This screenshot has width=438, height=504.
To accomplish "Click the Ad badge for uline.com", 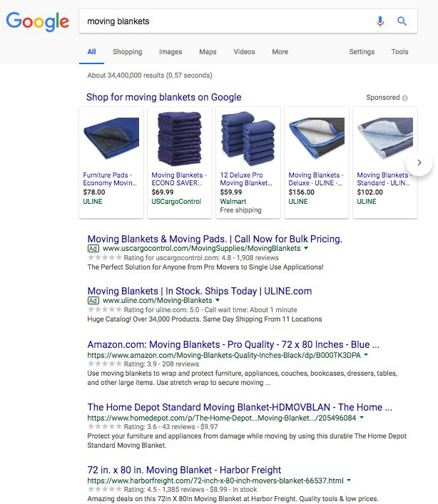I will [x=93, y=301].
